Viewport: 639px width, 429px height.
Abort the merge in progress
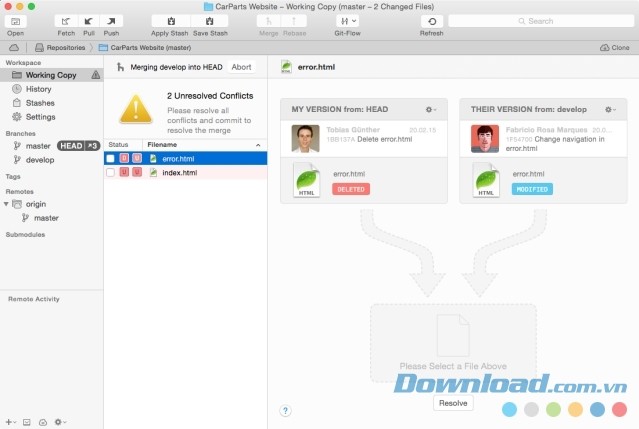point(241,67)
